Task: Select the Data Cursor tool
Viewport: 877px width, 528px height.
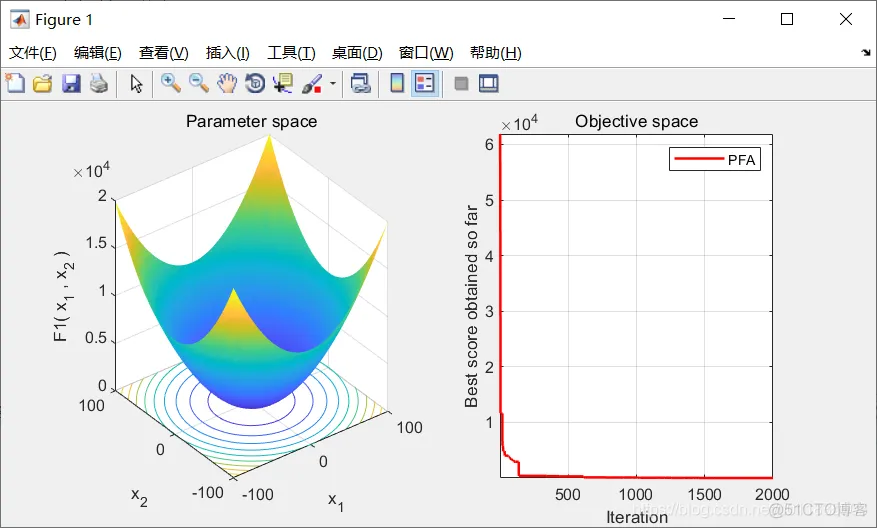Action: tap(283, 83)
